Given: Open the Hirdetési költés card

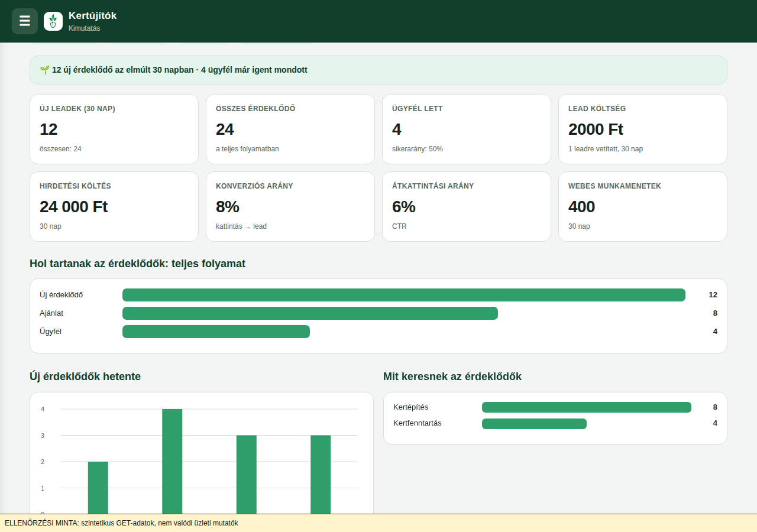Looking at the screenshot, I should coord(114,206).
